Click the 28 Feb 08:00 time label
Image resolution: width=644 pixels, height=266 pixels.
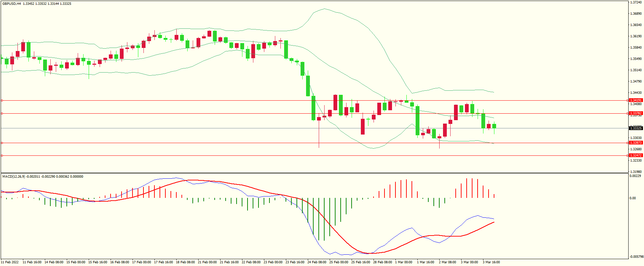[382, 262]
